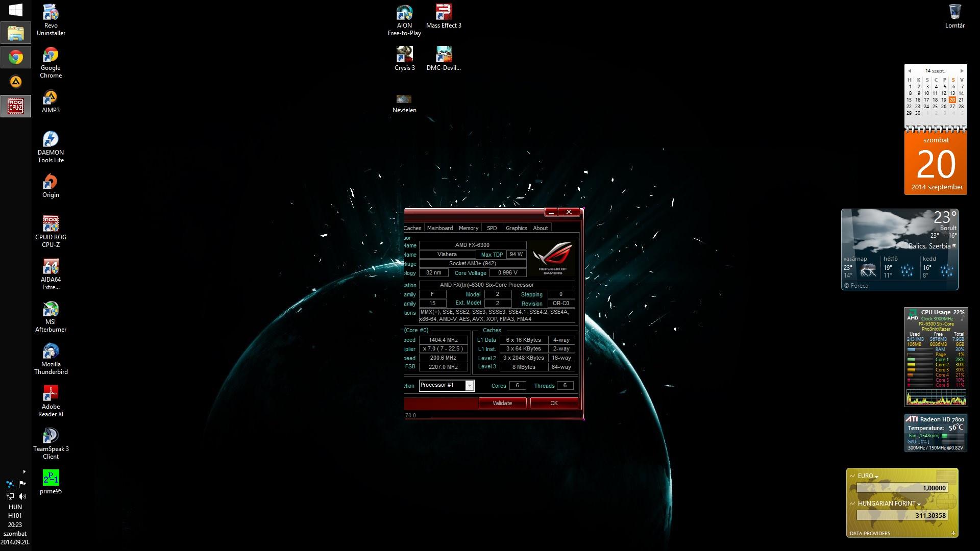The height and width of the screenshot is (551, 980).
Task: Expand the Processor #1 selection dropdown
Action: (x=469, y=386)
